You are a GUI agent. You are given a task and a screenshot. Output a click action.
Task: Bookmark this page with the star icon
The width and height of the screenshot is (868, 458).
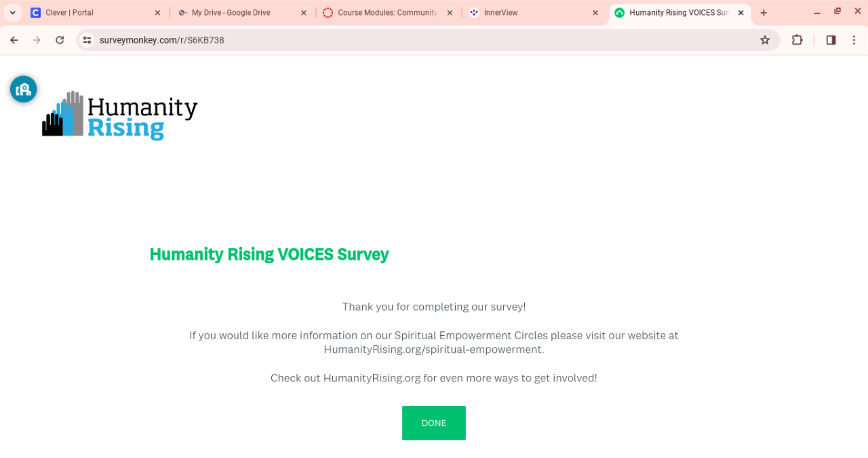coord(765,40)
